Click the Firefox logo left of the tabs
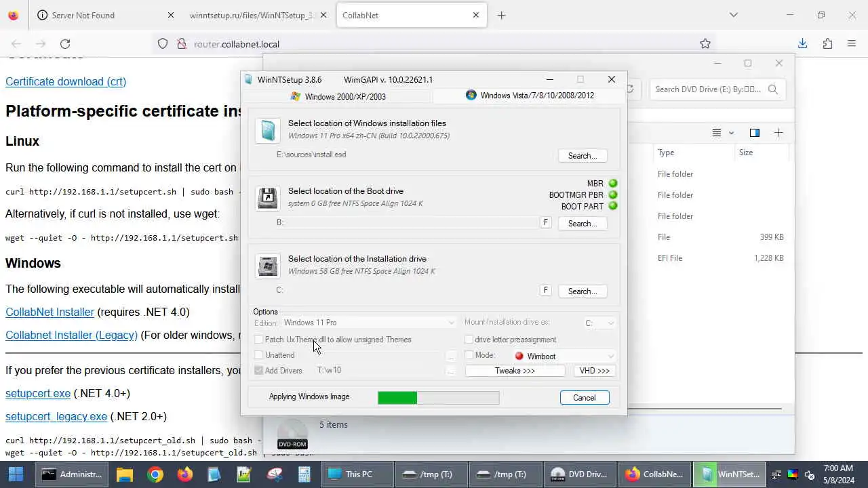 [13, 15]
